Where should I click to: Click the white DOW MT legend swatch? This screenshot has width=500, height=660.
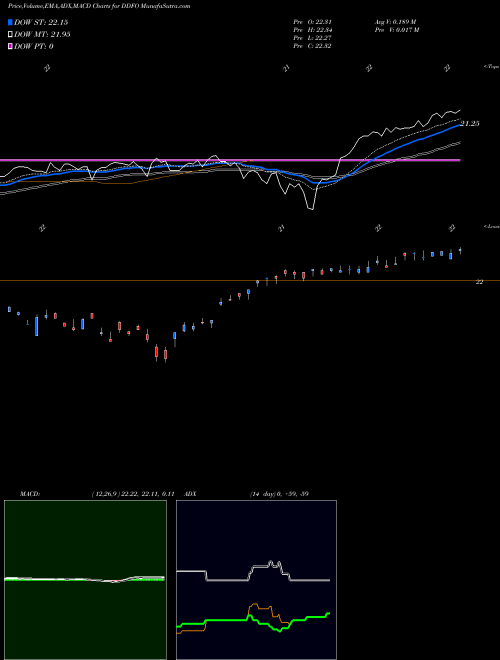[x=11, y=35]
